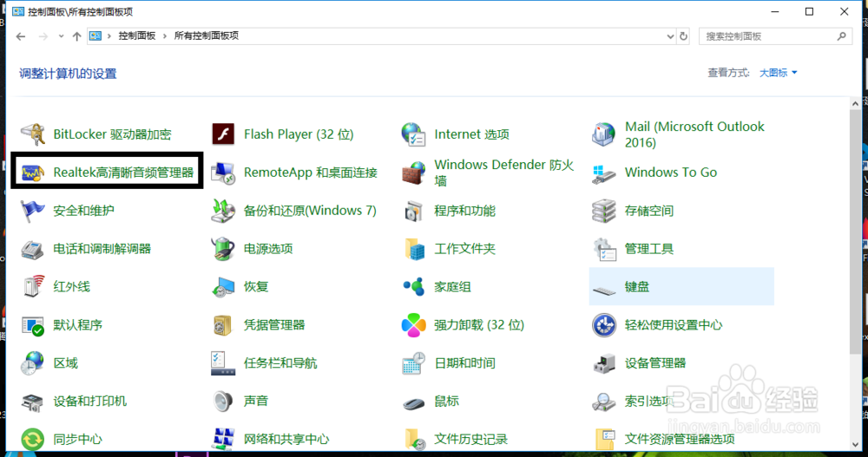Click 所有控制面板项 breadcrumb segment
Image resolution: width=868 pixels, height=457 pixels.
[x=206, y=36]
